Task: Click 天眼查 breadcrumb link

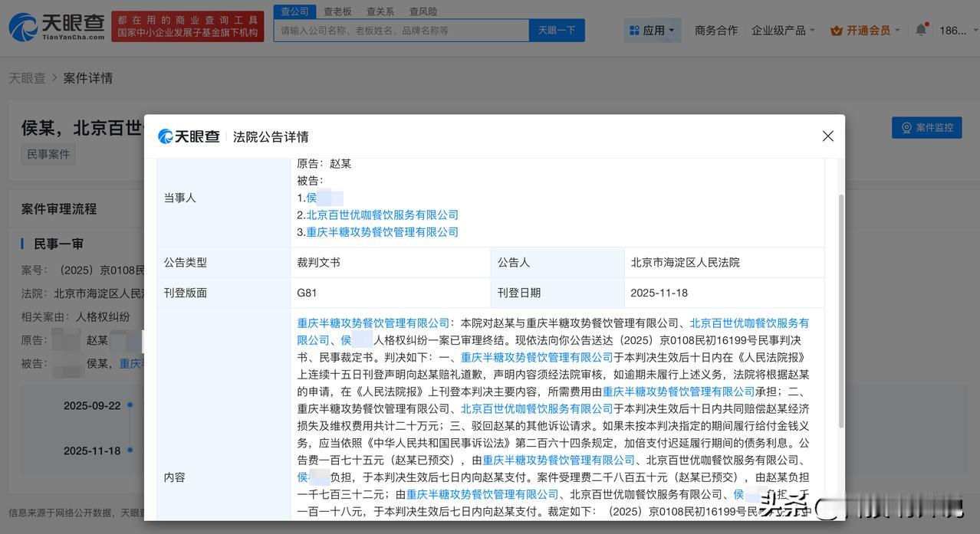Action: tap(27, 78)
